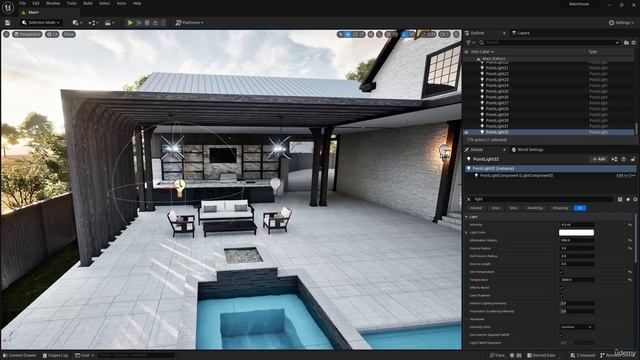Open the Selection Mode dropdown

pos(41,22)
